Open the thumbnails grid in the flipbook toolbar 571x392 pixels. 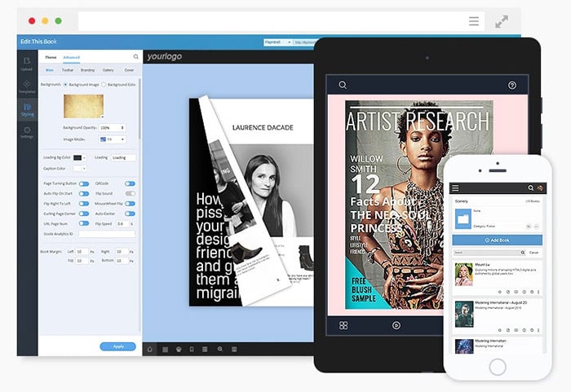click(x=165, y=350)
